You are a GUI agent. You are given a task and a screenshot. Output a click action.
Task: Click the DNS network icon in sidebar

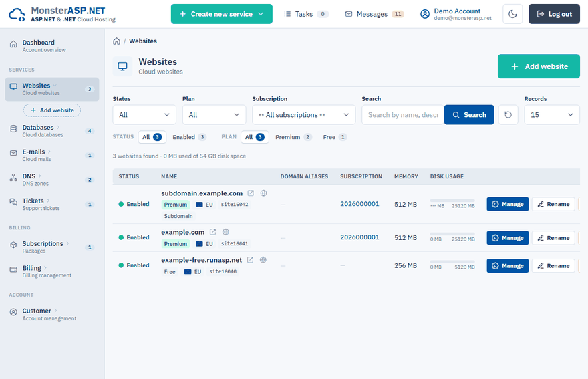[13, 178]
